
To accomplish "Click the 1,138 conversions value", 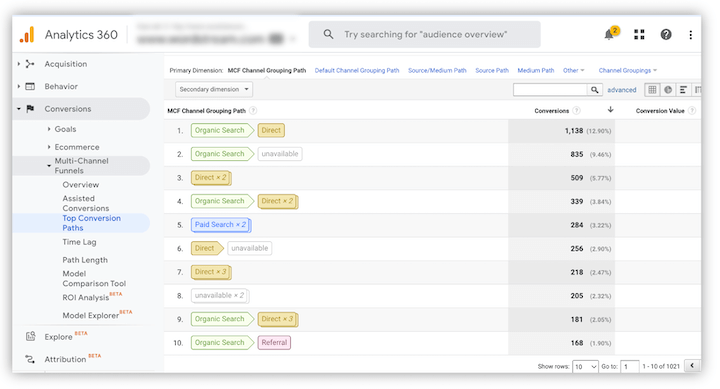I will 574,131.
